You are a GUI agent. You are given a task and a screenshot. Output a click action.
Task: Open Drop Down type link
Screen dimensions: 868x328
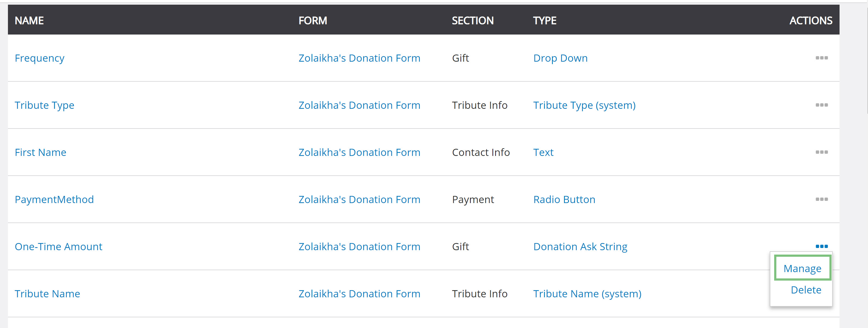tap(560, 58)
